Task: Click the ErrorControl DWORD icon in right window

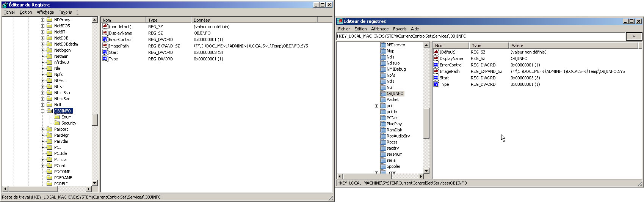Action: click(x=436, y=65)
